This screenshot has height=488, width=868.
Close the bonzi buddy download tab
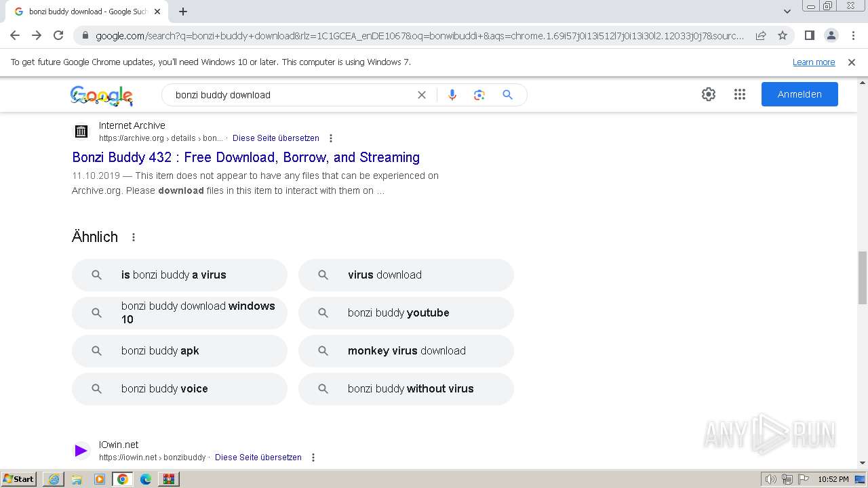[157, 12]
